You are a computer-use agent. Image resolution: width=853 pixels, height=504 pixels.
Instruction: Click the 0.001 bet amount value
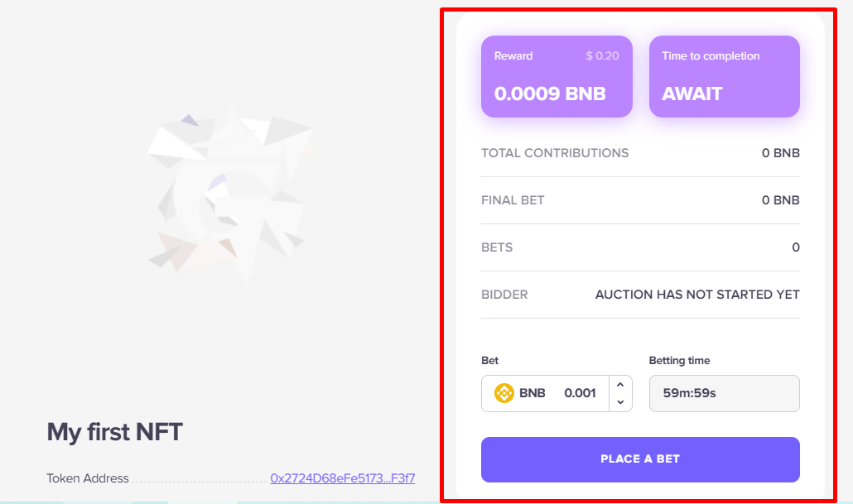[x=580, y=393]
